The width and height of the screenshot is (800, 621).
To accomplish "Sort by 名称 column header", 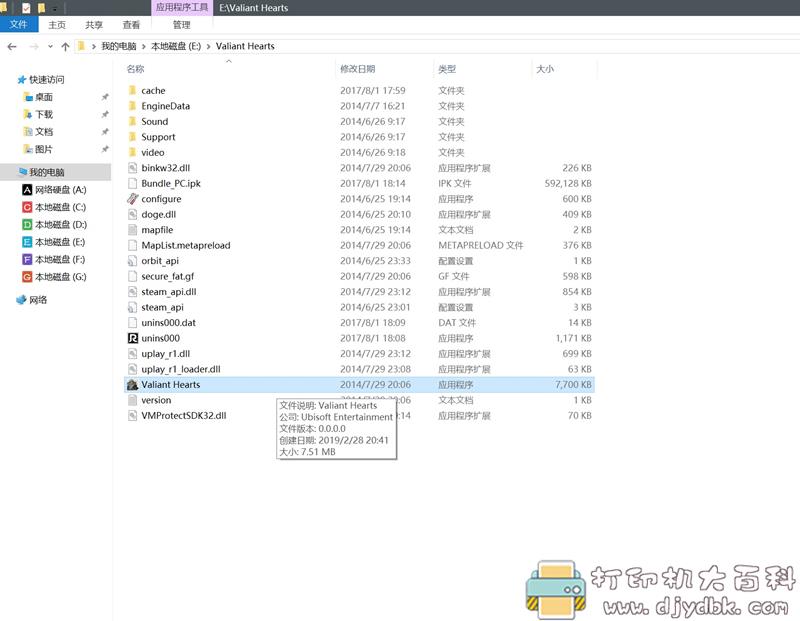I will [135, 69].
